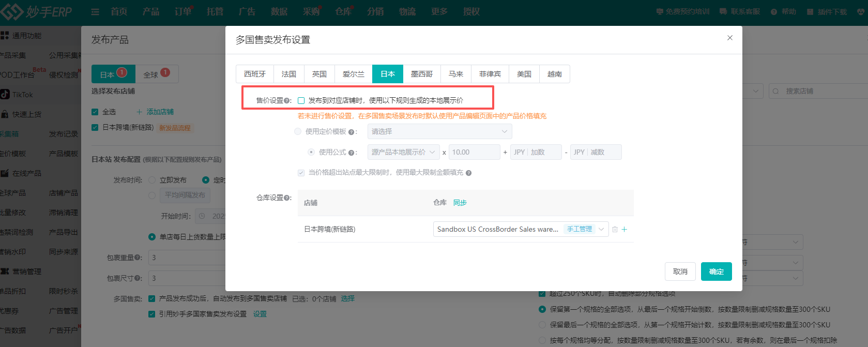Viewport: 868px width, 347px height.
Task: Add a warehouse row with plus icon
Action: click(x=625, y=230)
